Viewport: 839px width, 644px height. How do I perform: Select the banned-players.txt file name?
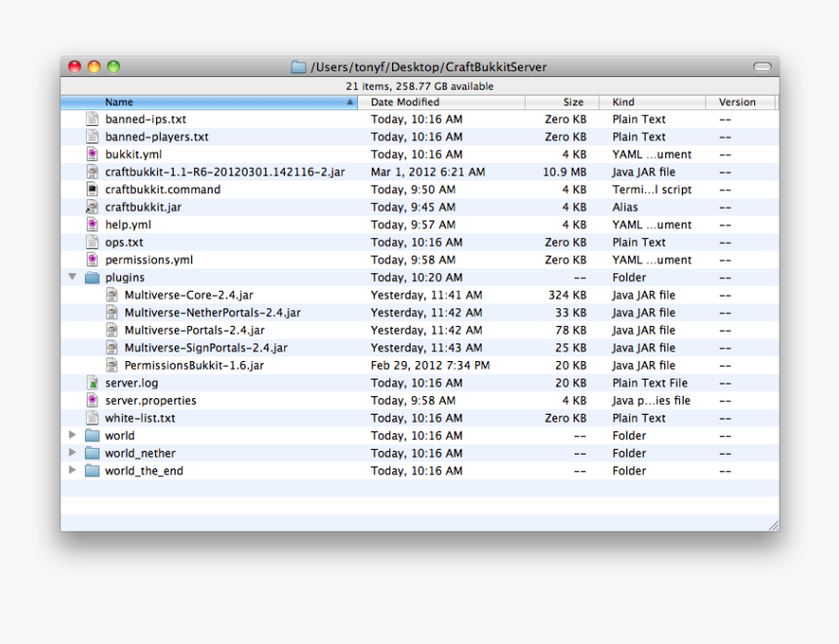[x=157, y=137]
